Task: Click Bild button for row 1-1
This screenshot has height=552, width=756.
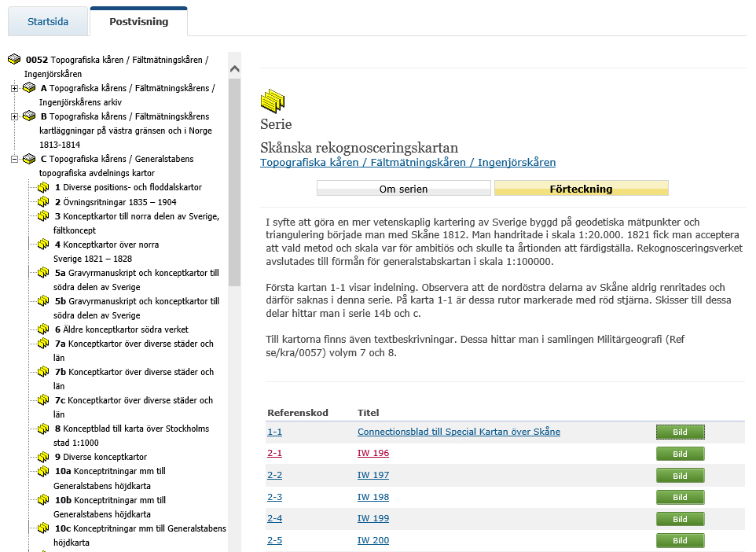Action: tap(681, 432)
